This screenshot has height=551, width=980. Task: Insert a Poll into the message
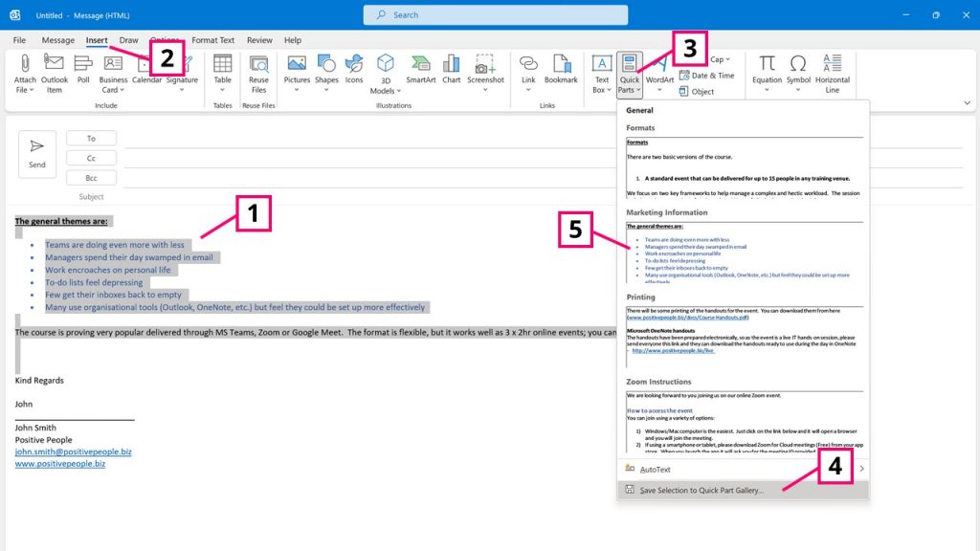(84, 72)
